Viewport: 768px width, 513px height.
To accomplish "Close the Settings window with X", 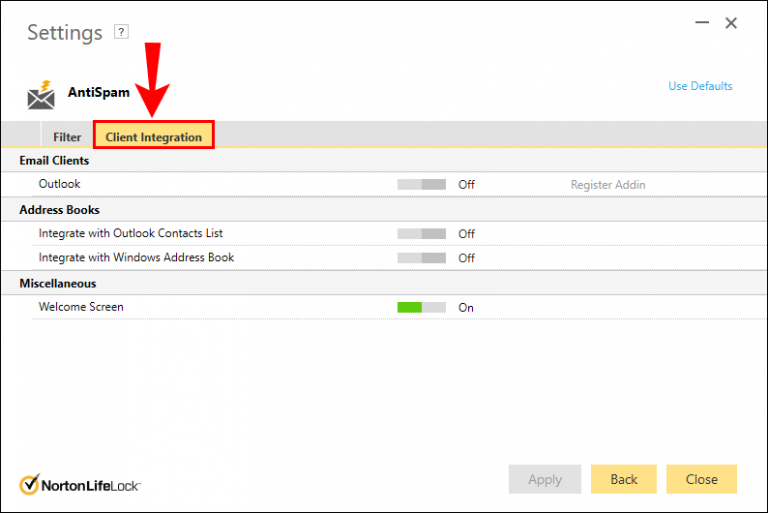I will [x=731, y=23].
